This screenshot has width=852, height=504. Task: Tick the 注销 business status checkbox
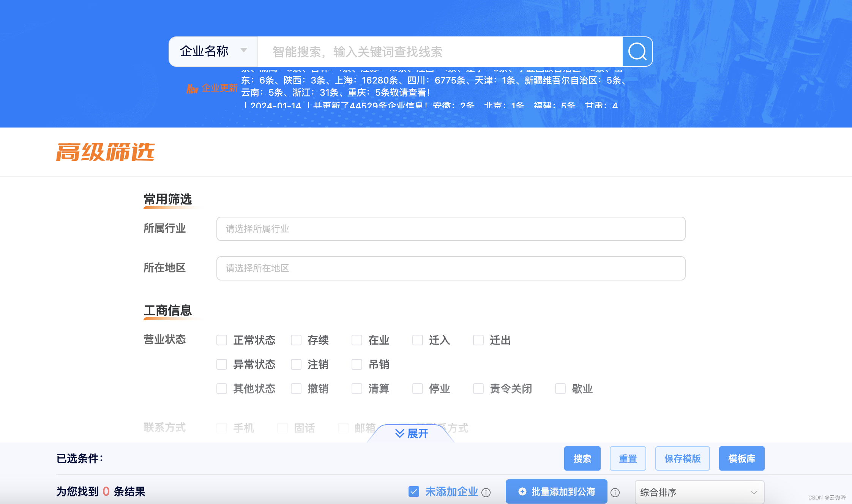point(296,364)
